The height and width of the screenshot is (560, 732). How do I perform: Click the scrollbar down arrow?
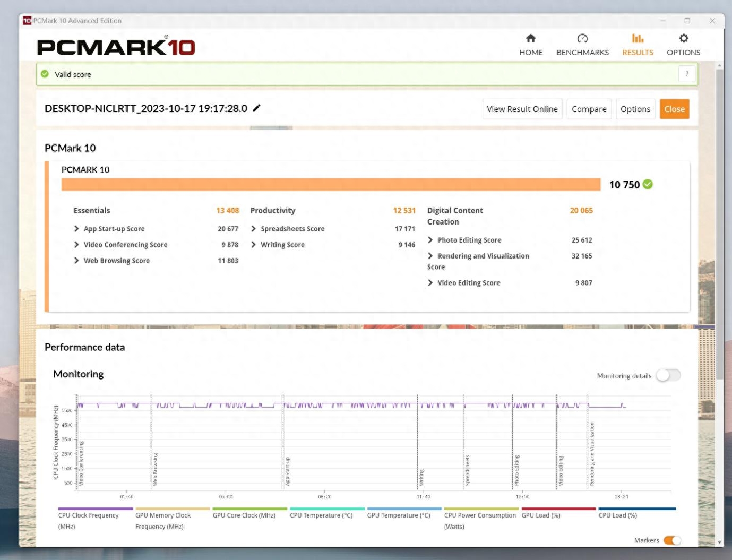720,542
